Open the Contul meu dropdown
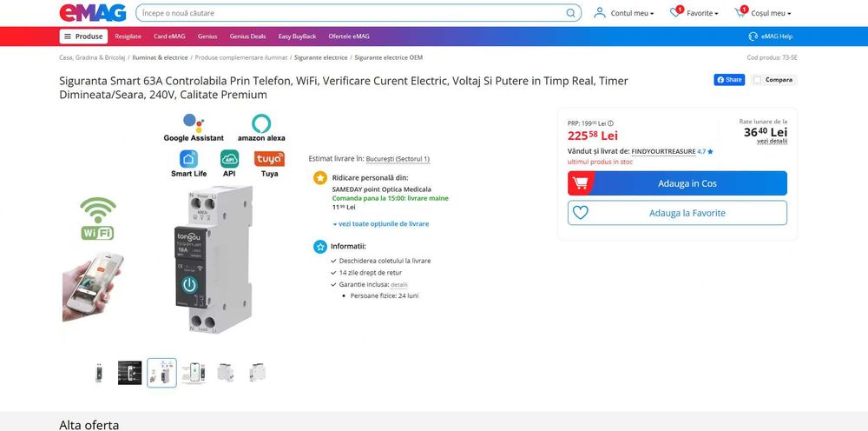 [x=632, y=14]
